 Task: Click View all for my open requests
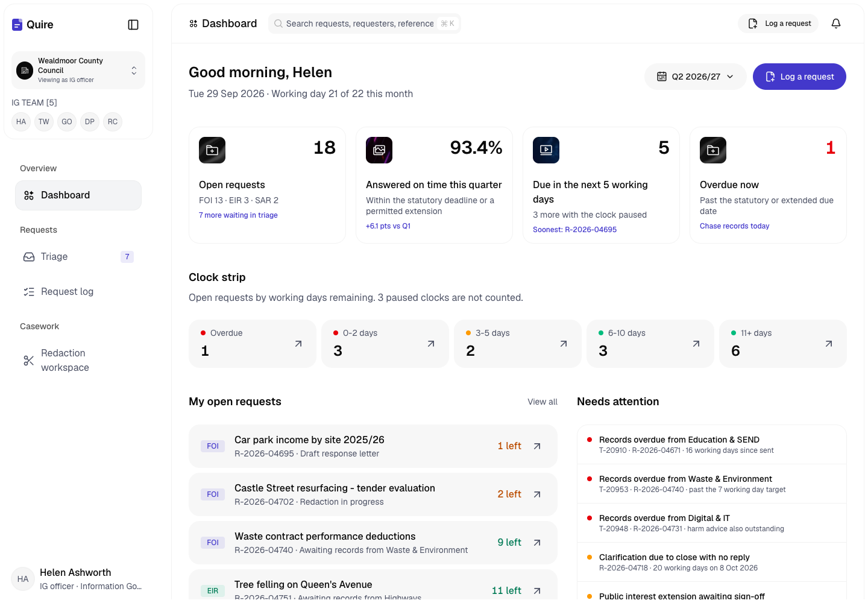click(542, 402)
